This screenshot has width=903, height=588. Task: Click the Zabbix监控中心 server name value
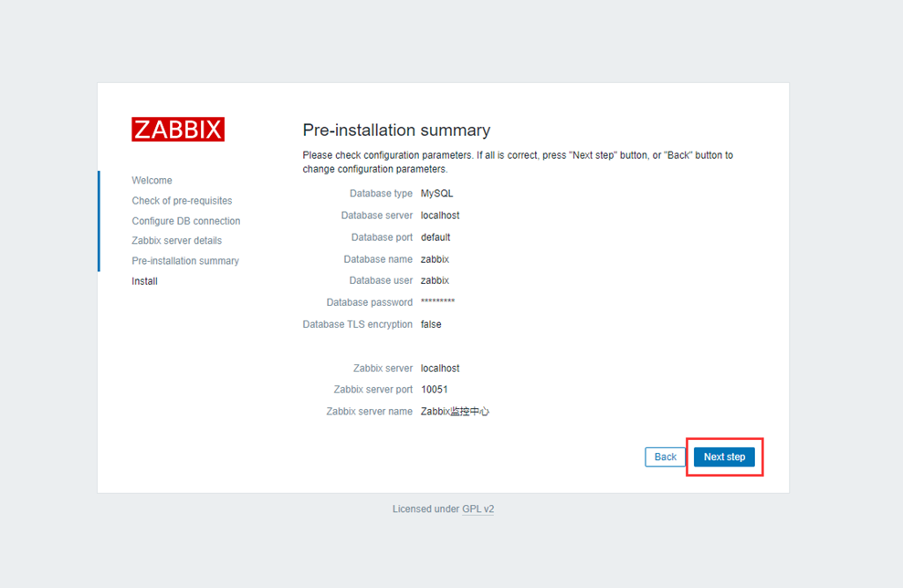[x=455, y=411]
